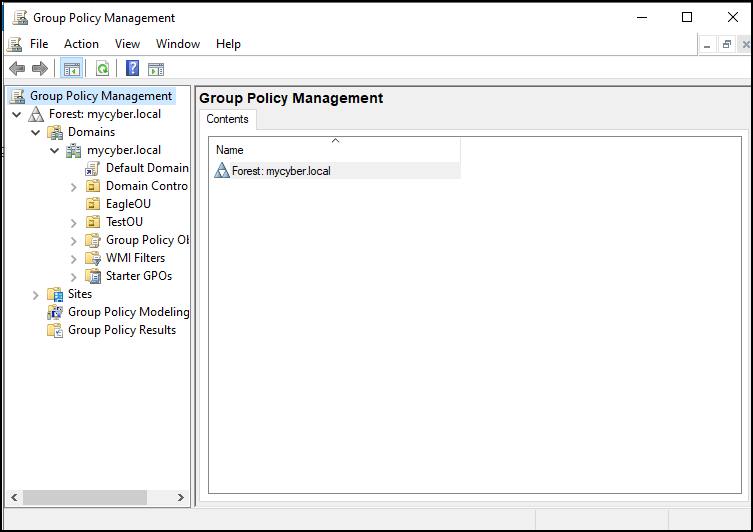
Task: Select Starter GPOs tree label
Action: [x=139, y=276]
